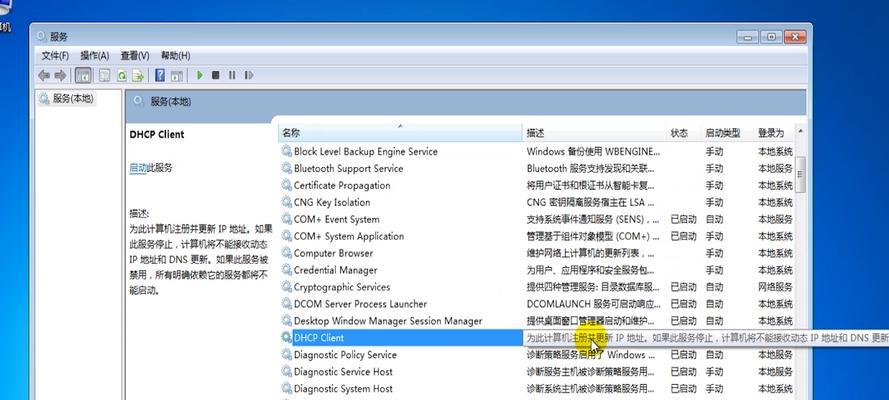Image resolution: width=889 pixels, height=400 pixels.
Task: Click the gear icon beside DHCP Client
Action: (287, 338)
